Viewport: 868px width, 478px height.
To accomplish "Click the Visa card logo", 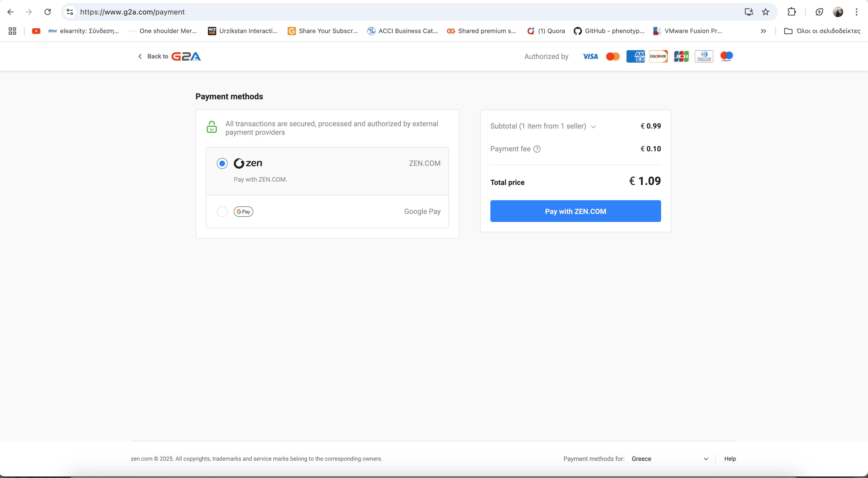I will click(x=590, y=56).
